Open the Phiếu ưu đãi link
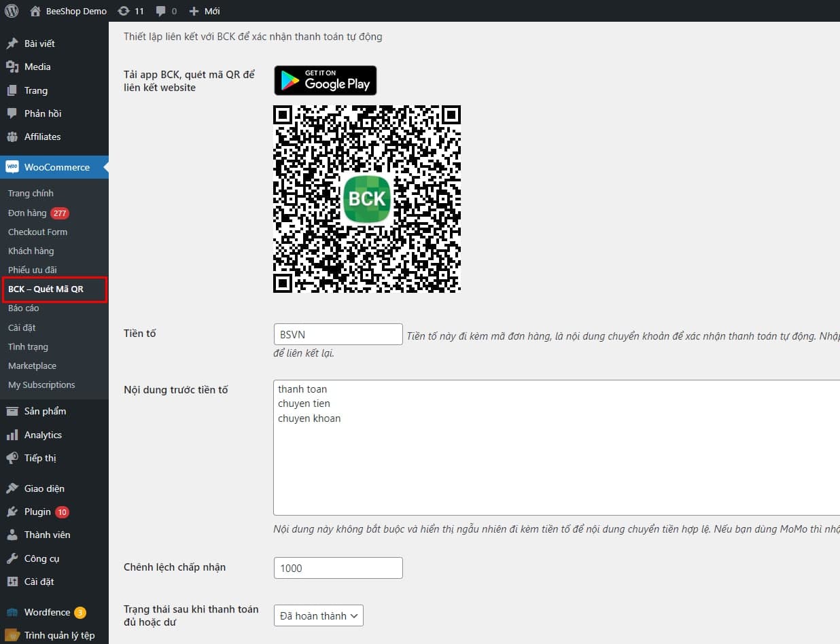840x644 pixels. coord(32,270)
